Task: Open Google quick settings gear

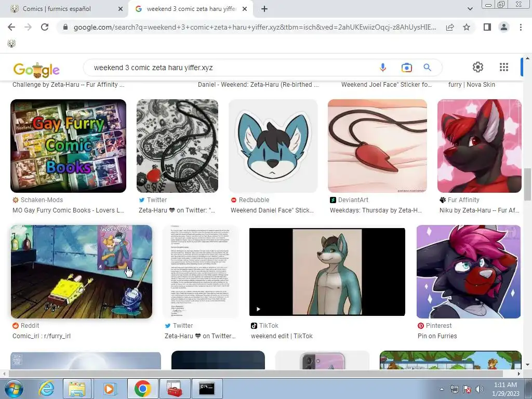Action: click(478, 67)
